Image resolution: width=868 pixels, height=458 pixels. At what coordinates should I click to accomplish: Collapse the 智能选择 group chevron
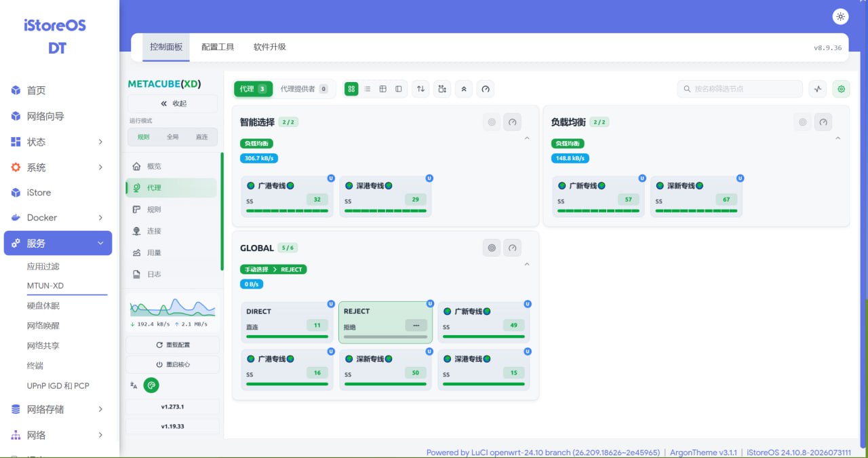click(527, 138)
